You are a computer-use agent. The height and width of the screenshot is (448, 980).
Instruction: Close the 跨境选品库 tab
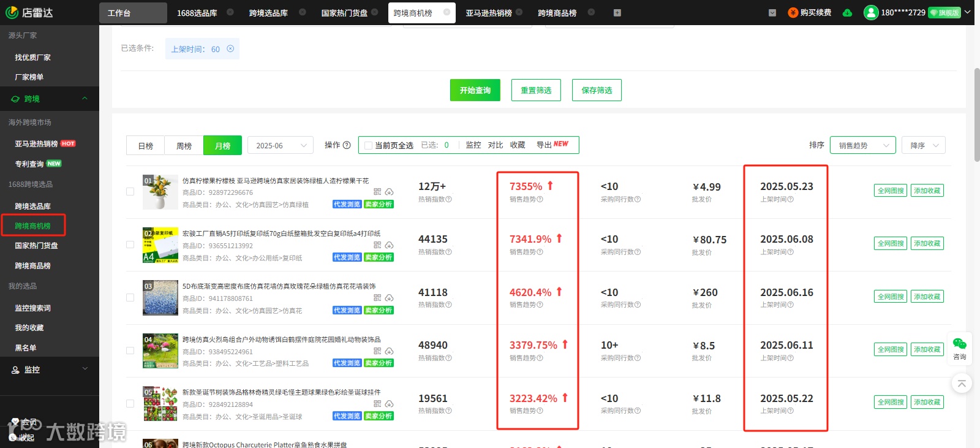tap(302, 12)
